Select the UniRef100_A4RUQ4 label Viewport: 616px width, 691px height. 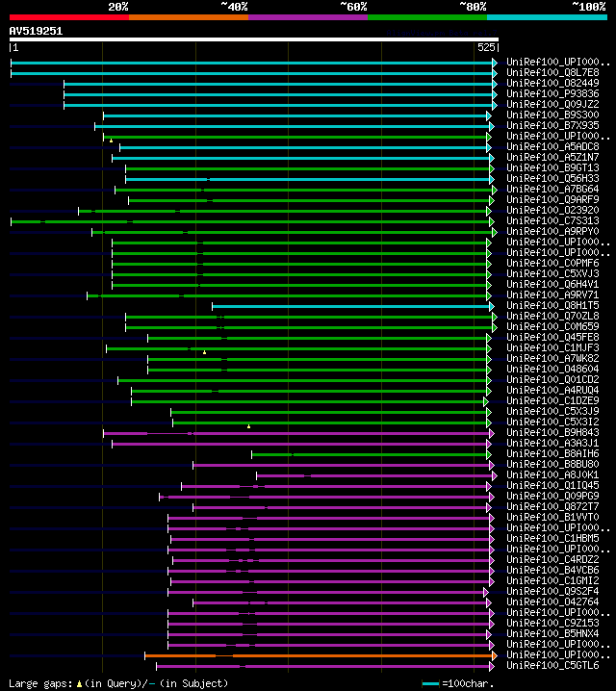click(552, 390)
